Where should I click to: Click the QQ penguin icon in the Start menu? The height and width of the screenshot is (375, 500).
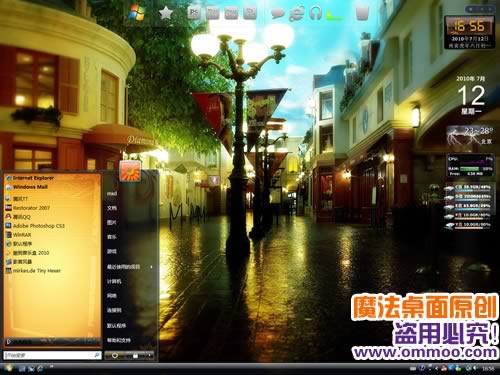click(x=8, y=217)
